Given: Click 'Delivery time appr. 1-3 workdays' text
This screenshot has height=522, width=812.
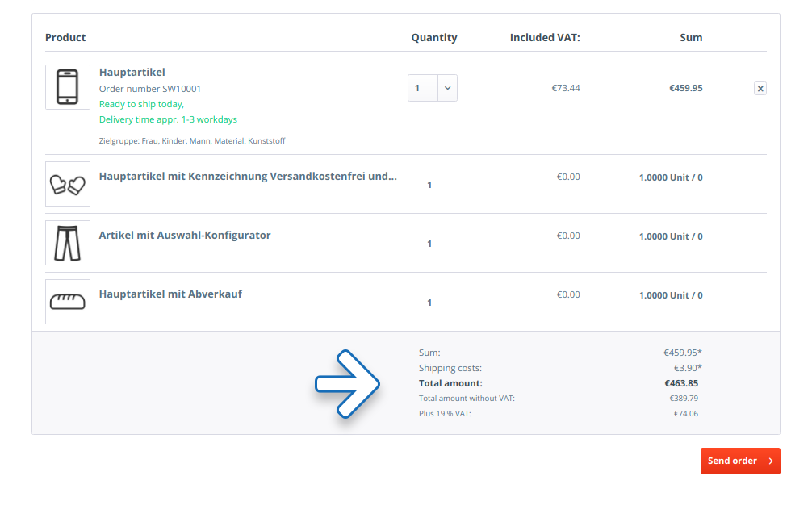Looking at the screenshot, I should pos(169,119).
